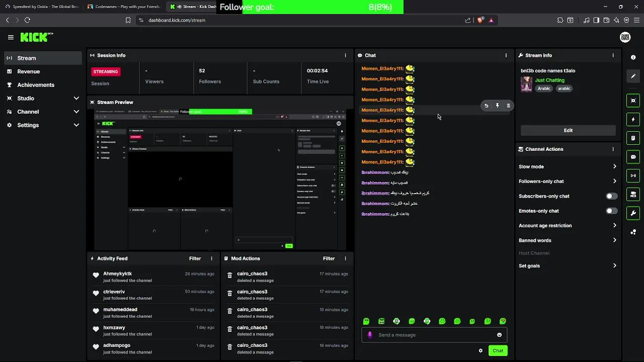Image resolution: width=644 pixels, height=362 pixels.
Task: Toggle the Subscribers-only chat switch
Action: (611, 196)
